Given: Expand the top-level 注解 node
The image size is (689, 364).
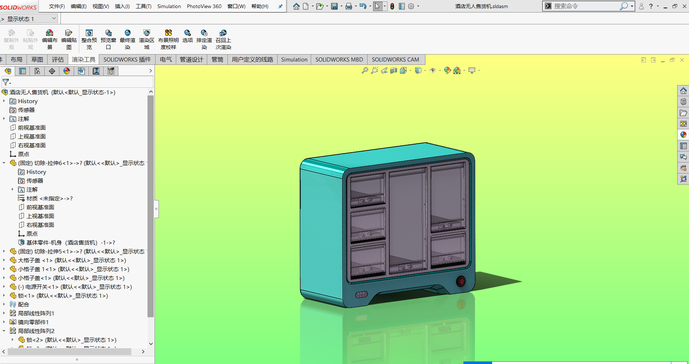Looking at the screenshot, I should pos(4,119).
